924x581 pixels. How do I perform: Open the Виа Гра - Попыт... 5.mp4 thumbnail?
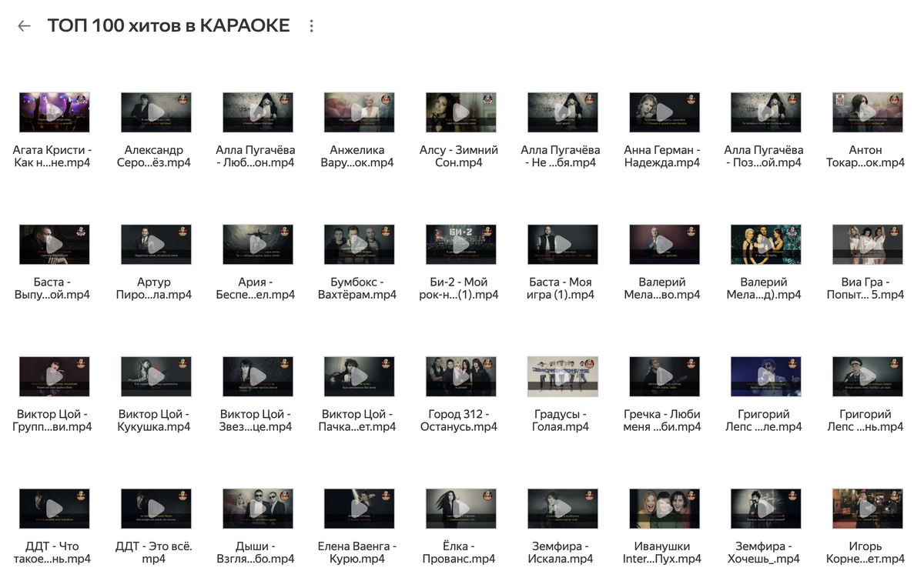tap(867, 245)
